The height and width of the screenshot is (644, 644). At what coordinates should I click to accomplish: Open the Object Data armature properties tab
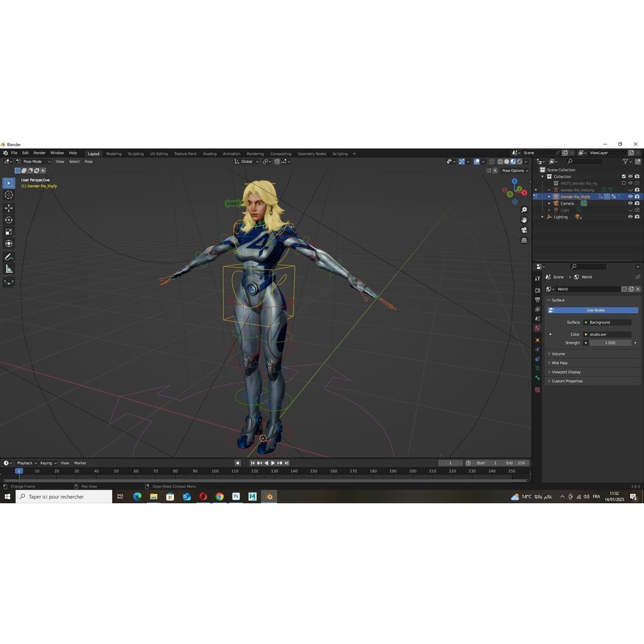click(537, 369)
